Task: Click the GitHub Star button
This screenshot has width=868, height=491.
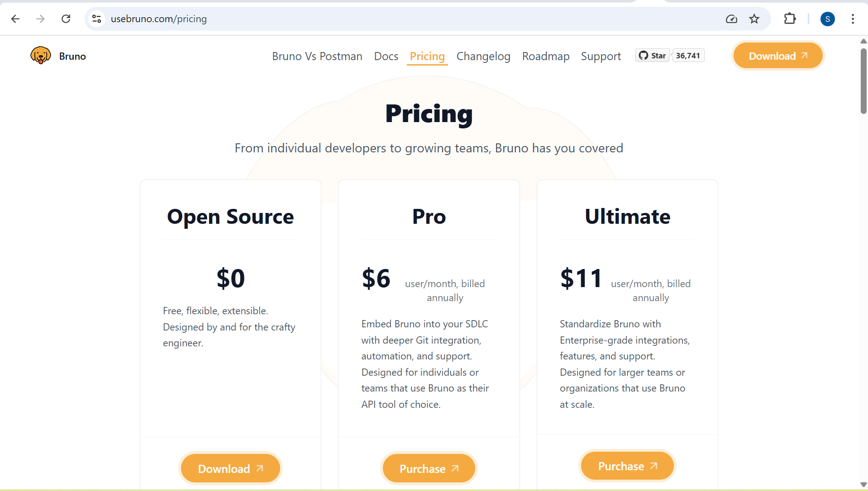Action: point(652,55)
